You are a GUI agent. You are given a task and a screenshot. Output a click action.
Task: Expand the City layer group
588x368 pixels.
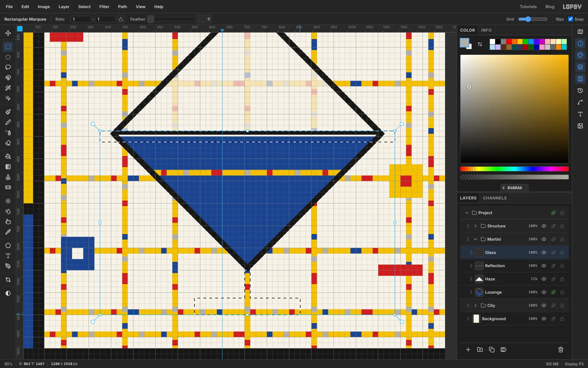tap(476, 305)
